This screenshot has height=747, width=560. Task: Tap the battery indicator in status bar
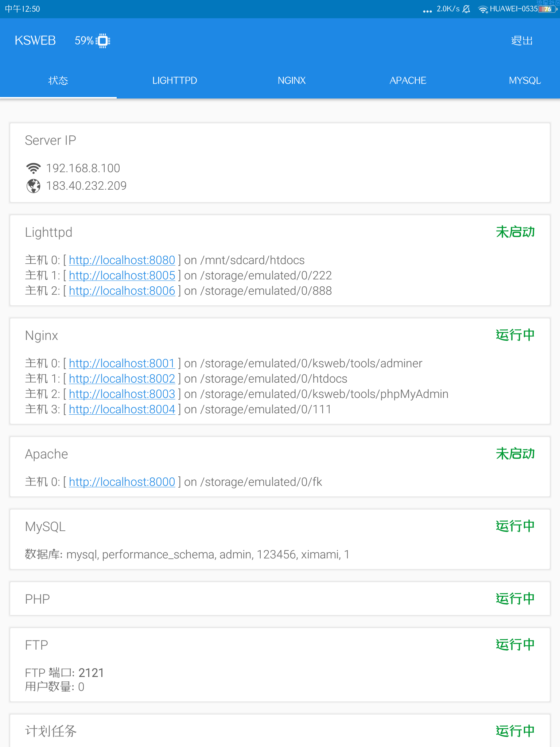547,9
